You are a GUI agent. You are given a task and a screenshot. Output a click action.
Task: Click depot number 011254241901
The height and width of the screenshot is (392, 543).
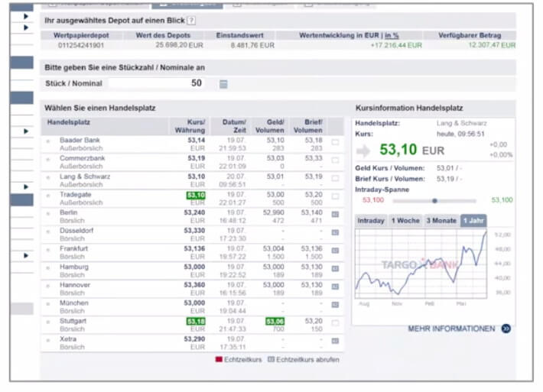81,45
